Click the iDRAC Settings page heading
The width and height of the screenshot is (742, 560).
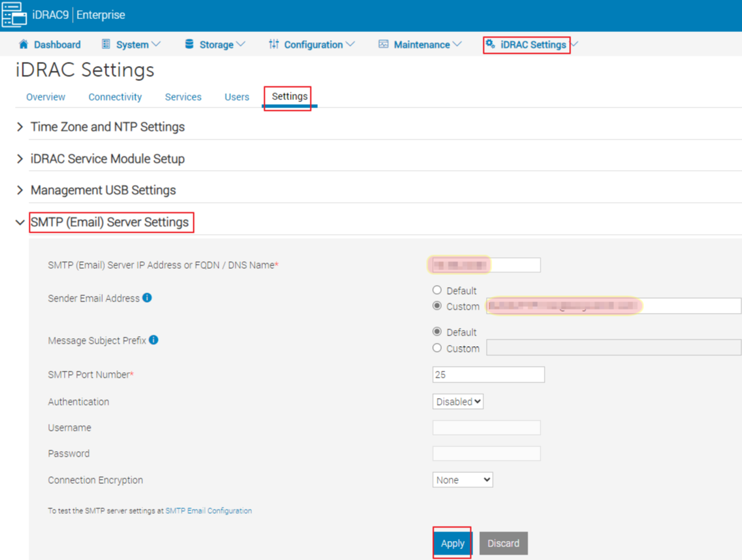click(85, 70)
